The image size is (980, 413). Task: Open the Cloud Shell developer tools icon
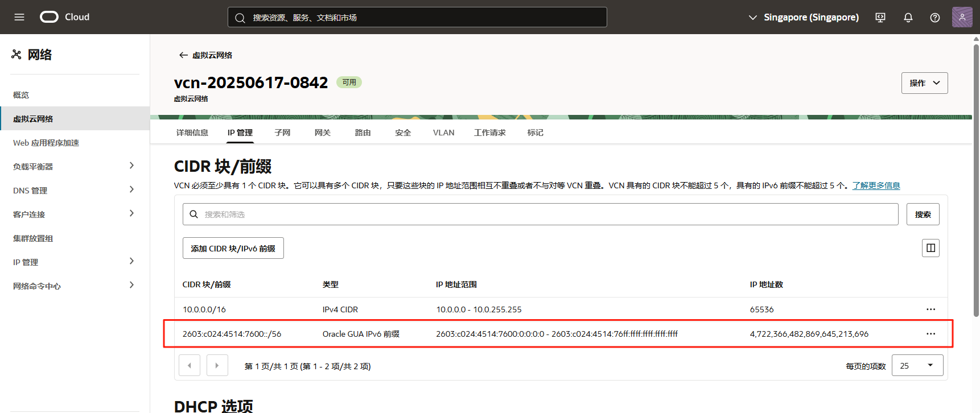[x=880, y=18]
